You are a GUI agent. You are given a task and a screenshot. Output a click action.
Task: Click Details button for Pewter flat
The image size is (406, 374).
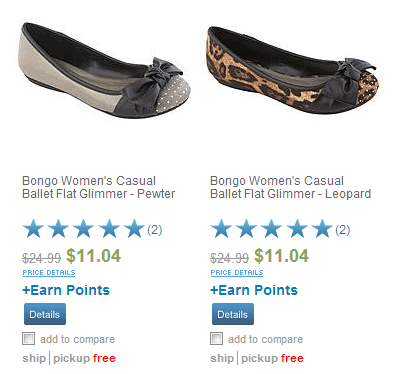point(45,314)
